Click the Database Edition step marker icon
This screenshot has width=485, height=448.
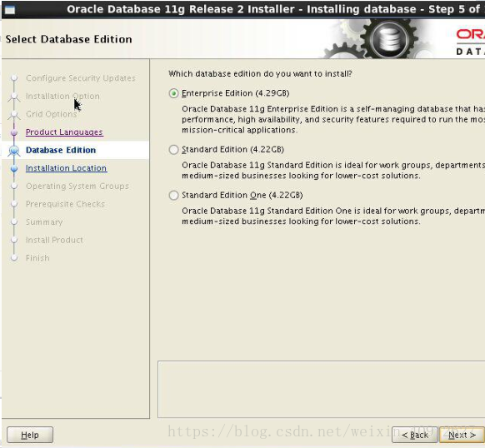click(x=14, y=151)
